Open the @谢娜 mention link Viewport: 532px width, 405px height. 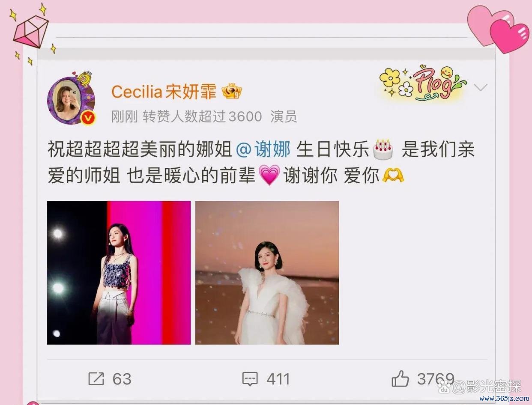coord(263,150)
